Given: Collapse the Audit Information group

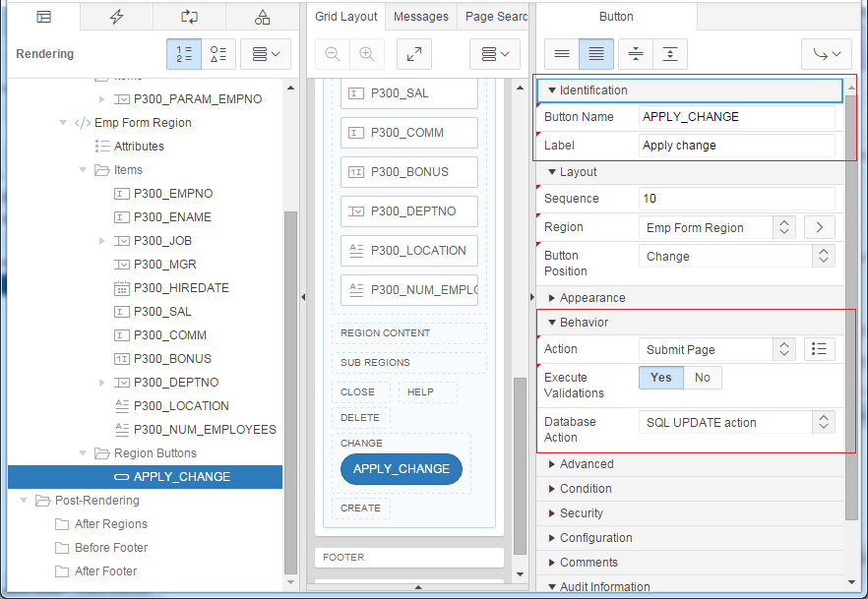Looking at the screenshot, I should pos(552,587).
